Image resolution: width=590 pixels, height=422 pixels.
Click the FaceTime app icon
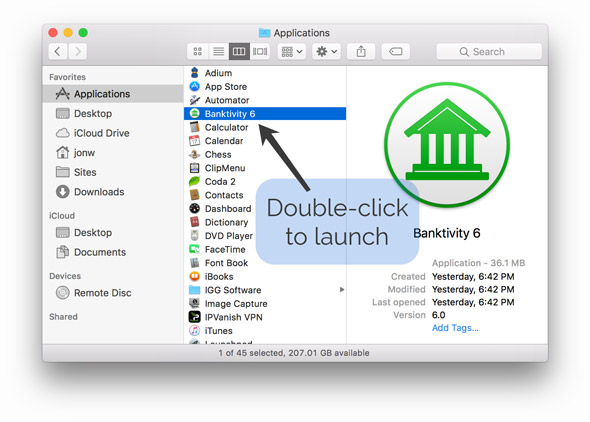(195, 249)
